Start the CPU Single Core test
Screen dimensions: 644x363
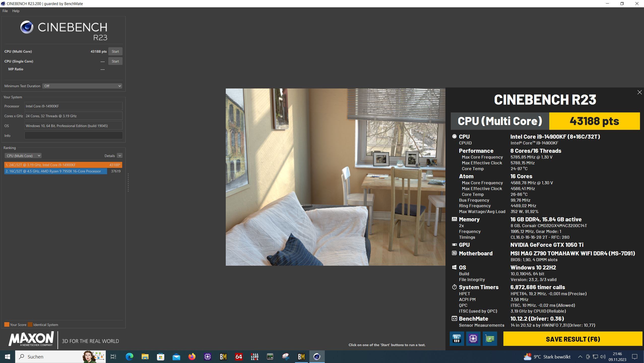click(115, 61)
